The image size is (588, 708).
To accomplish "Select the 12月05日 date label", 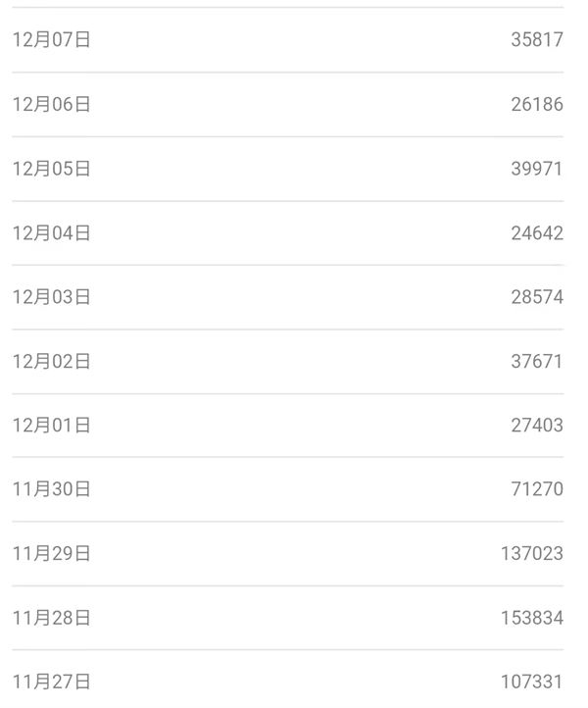I will 51,169.
